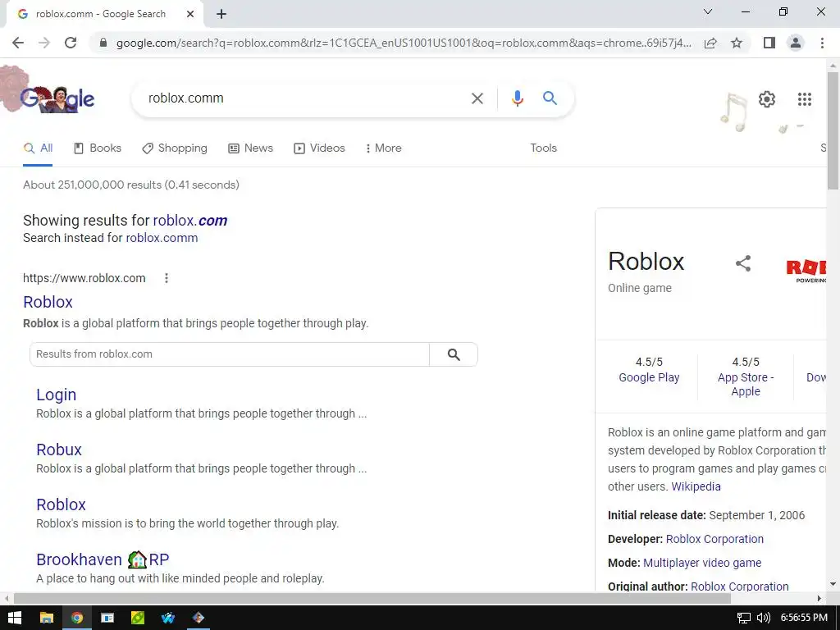Open the taskbar volume control
Viewport: 840px width, 630px height.
coord(763,618)
